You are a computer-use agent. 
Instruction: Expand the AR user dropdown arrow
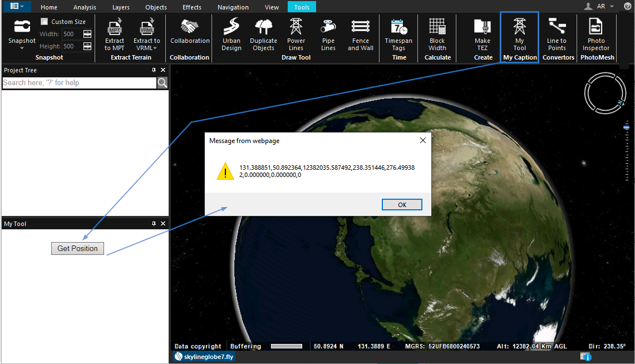click(612, 6)
